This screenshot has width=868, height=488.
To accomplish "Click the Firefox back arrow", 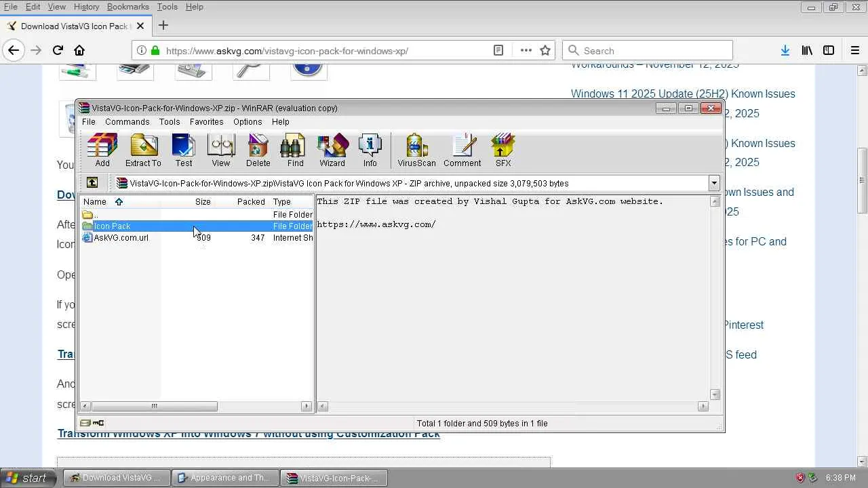I will (14, 50).
